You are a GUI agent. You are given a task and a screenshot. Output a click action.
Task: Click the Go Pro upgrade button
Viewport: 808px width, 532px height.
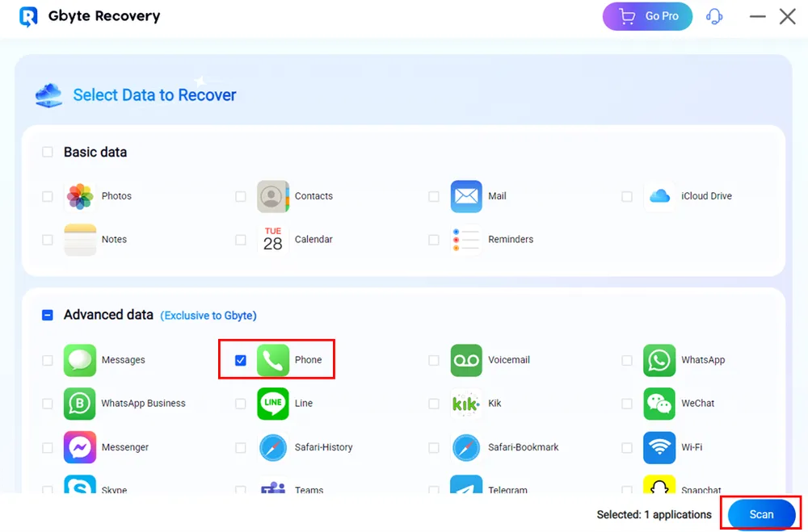coord(647,16)
